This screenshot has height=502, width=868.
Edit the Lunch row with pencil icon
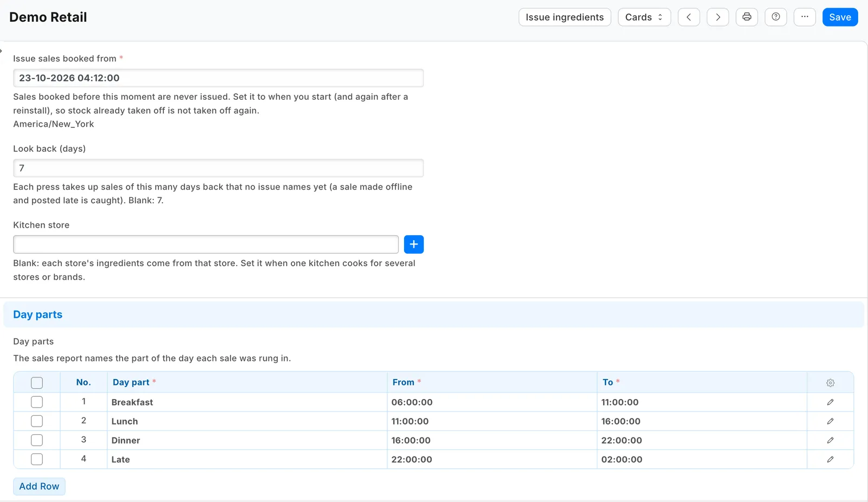pyautogui.click(x=831, y=421)
